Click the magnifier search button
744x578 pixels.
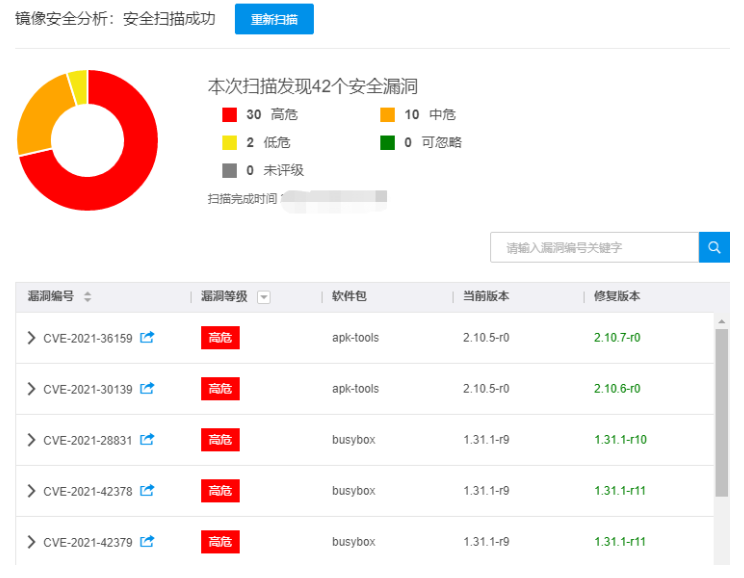(714, 247)
